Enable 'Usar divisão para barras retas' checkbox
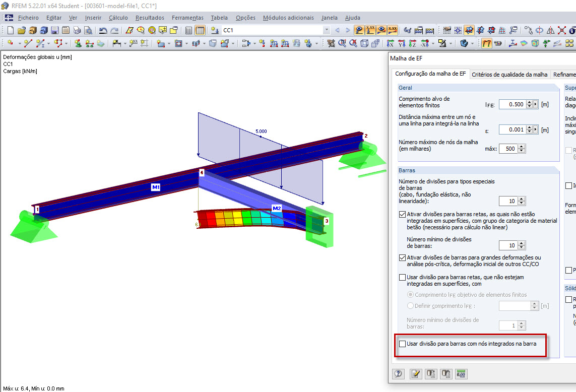Viewport: 576px width, 392px height. (x=402, y=278)
